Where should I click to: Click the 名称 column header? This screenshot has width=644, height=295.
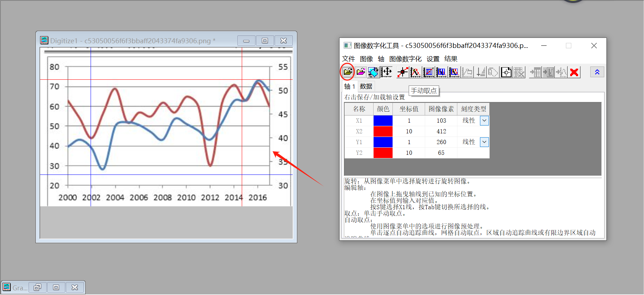click(359, 109)
